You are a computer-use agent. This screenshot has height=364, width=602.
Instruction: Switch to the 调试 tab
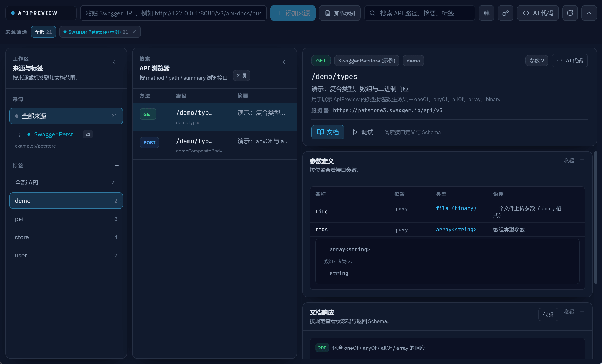click(363, 132)
